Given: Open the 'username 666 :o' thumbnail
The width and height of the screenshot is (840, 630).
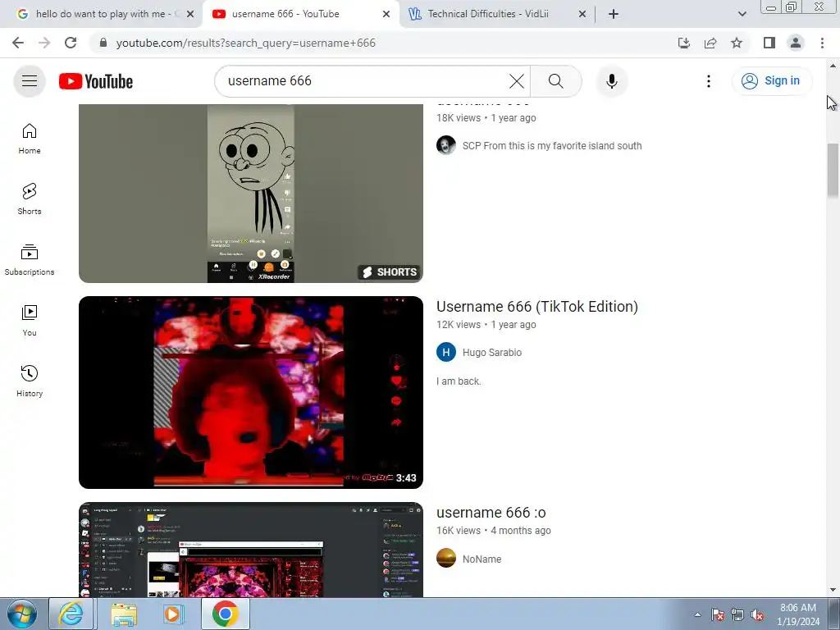Looking at the screenshot, I should [251, 550].
